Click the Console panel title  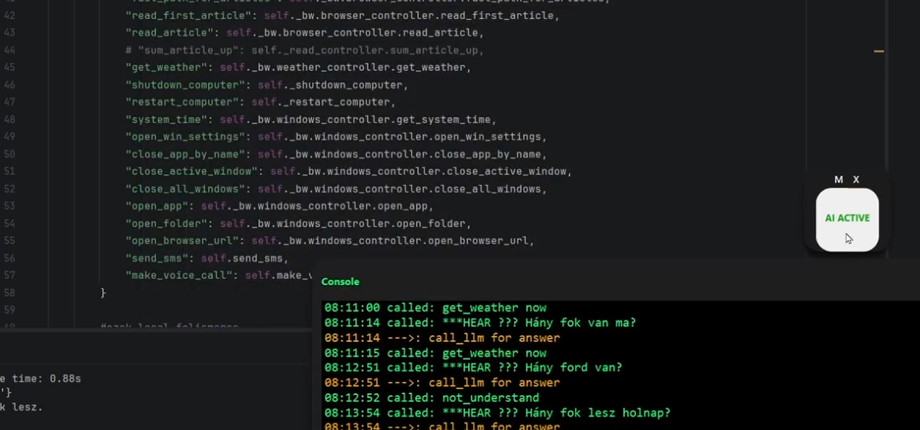tap(340, 282)
